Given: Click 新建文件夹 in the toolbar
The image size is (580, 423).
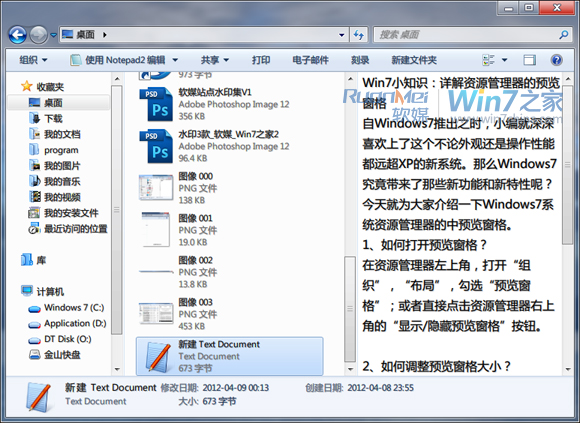Looking at the screenshot, I should [414, 60].
